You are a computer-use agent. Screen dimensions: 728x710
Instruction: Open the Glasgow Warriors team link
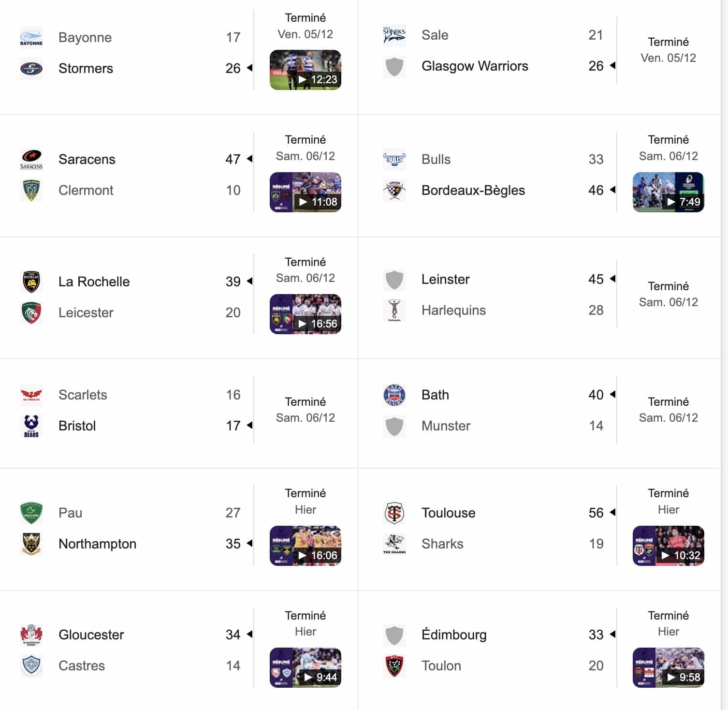click(475, 66)
